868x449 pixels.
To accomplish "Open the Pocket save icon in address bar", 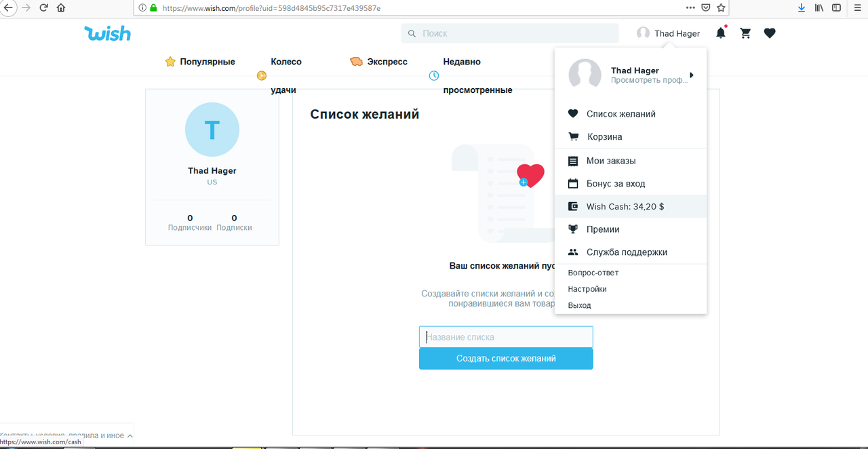I will tap(706, 8).
